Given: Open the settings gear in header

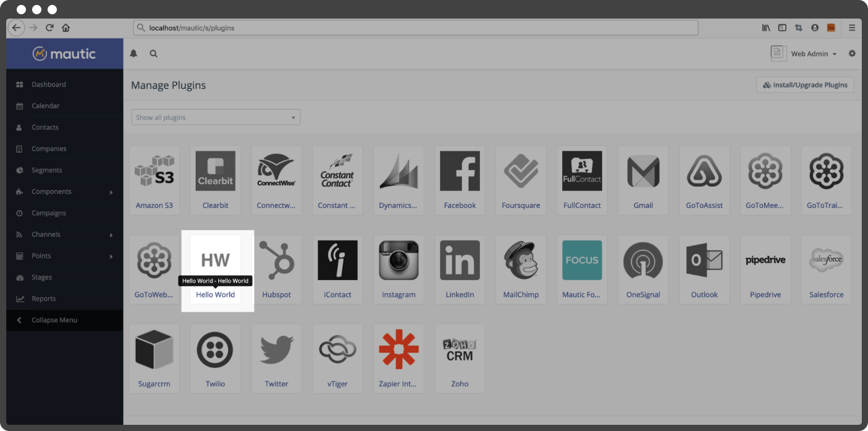Looking at the screenshot, I should coord(852,54).
